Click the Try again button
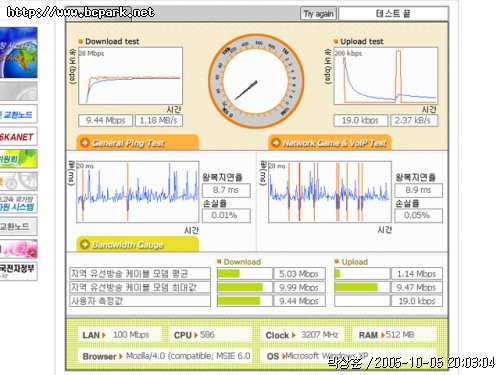Screen dimensions: 500x375 318,14
